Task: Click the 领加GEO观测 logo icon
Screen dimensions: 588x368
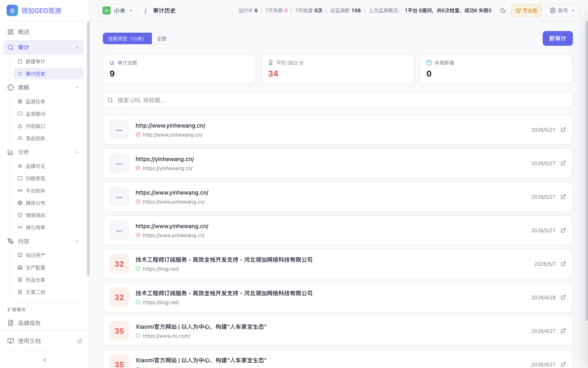Action: (x=12, y=11)
